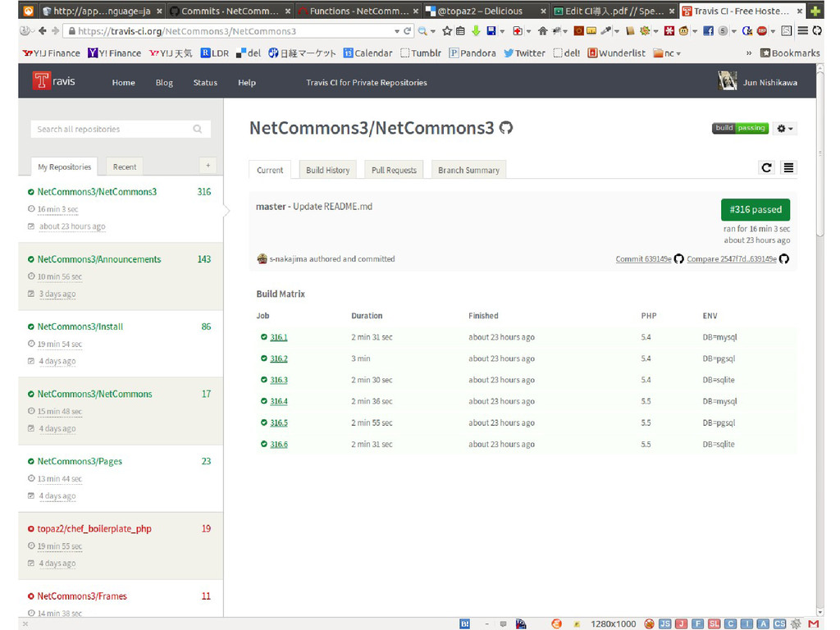The width and height of the screenshot is (840, 630).
Task: Open the repository settings gear dropdown
Action: (785, 129)
